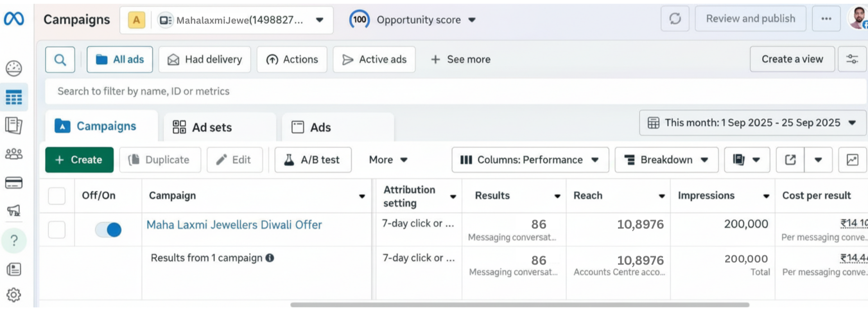The width and height of the screenshot is (868, 316).
Task: Open settings gear in sidebar
Action: pos(14,295)
